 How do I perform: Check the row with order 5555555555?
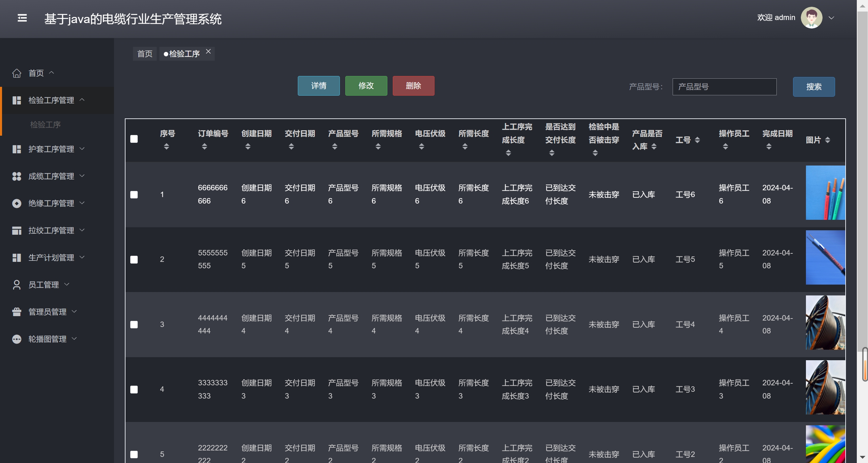[134, 260]
